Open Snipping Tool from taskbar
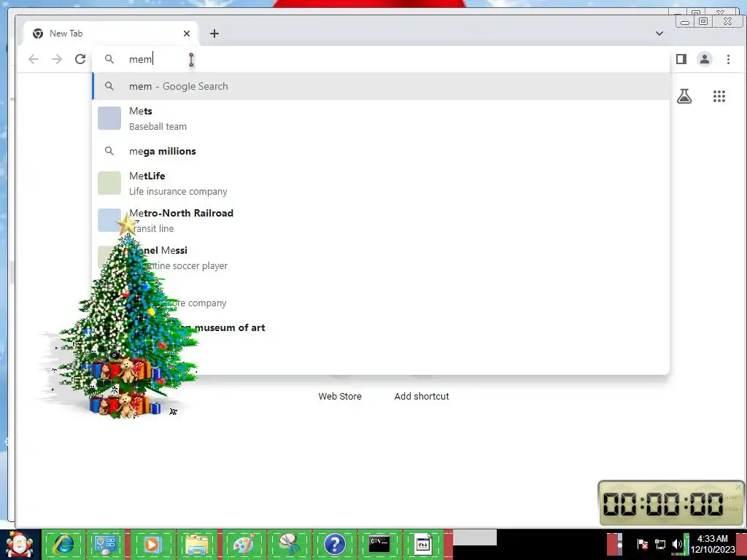The width and height of the screenshot is (747, 560). [289, 544]
